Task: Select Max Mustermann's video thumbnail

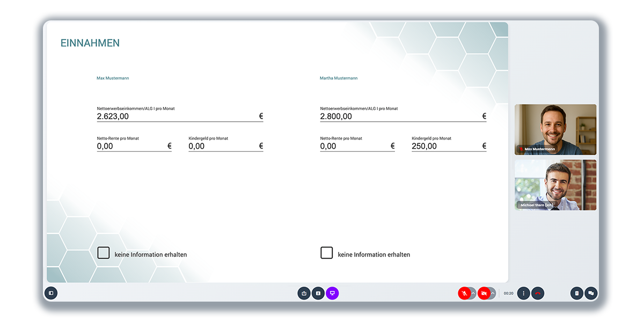Action: [x=555, y=129]
